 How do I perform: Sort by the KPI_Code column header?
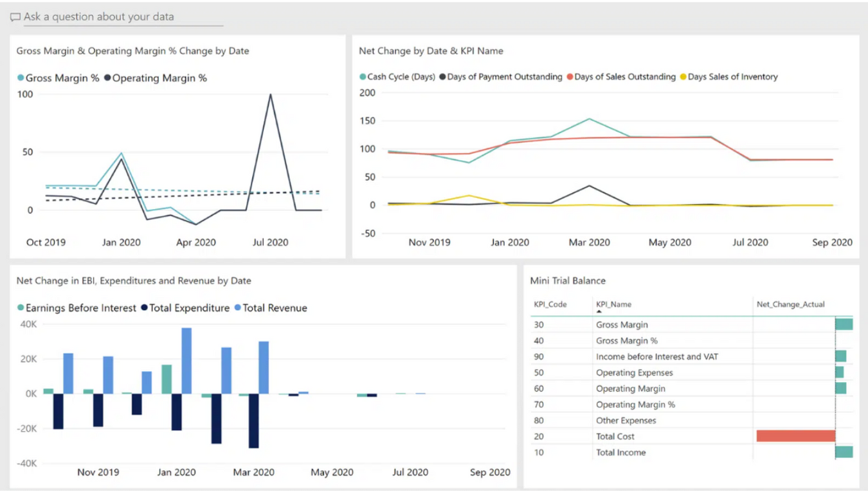click(550, 304)
